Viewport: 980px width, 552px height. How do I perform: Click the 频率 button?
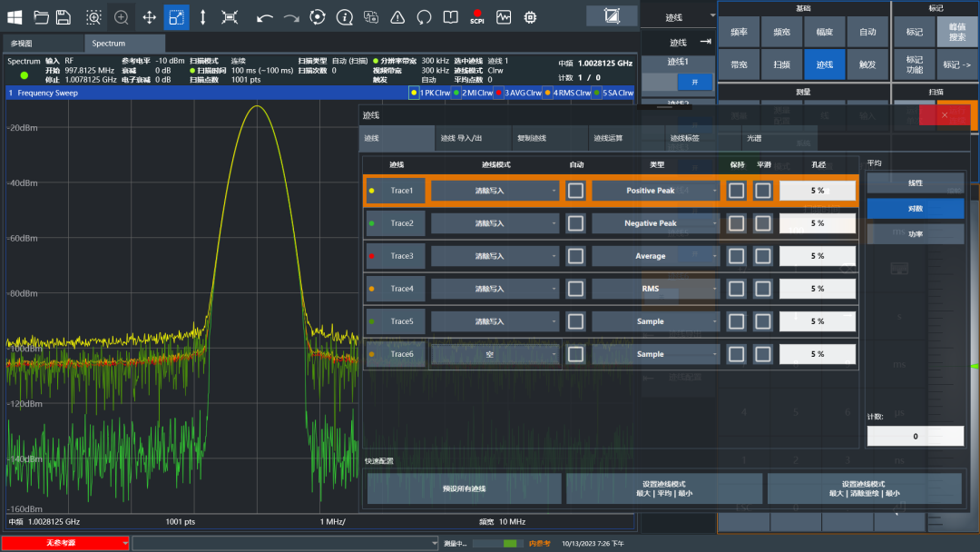(739, 32)
